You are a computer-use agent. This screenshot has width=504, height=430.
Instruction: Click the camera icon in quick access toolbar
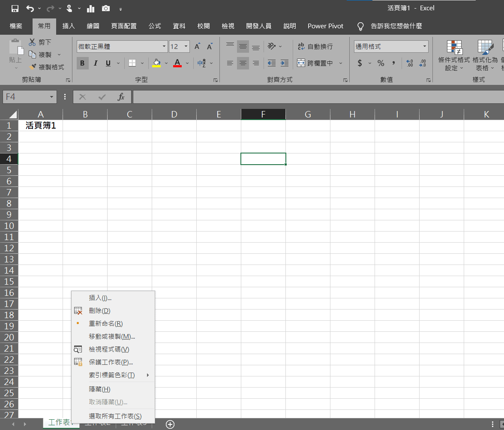pyautogui.click(x=106, y=9)
